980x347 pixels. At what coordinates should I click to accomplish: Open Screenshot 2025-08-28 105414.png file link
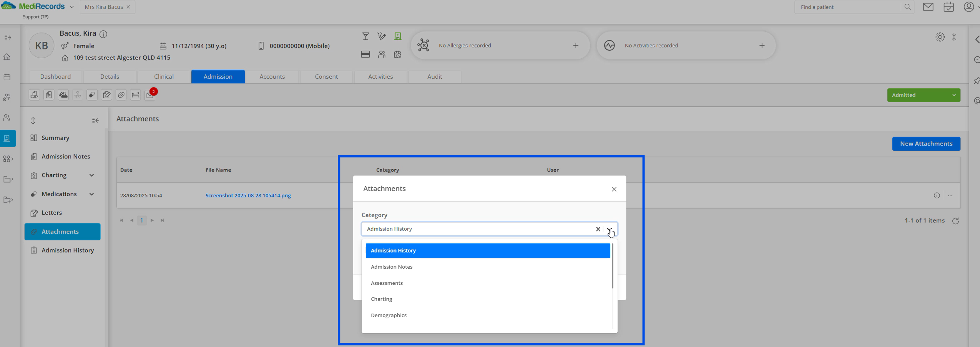[247, 195]
